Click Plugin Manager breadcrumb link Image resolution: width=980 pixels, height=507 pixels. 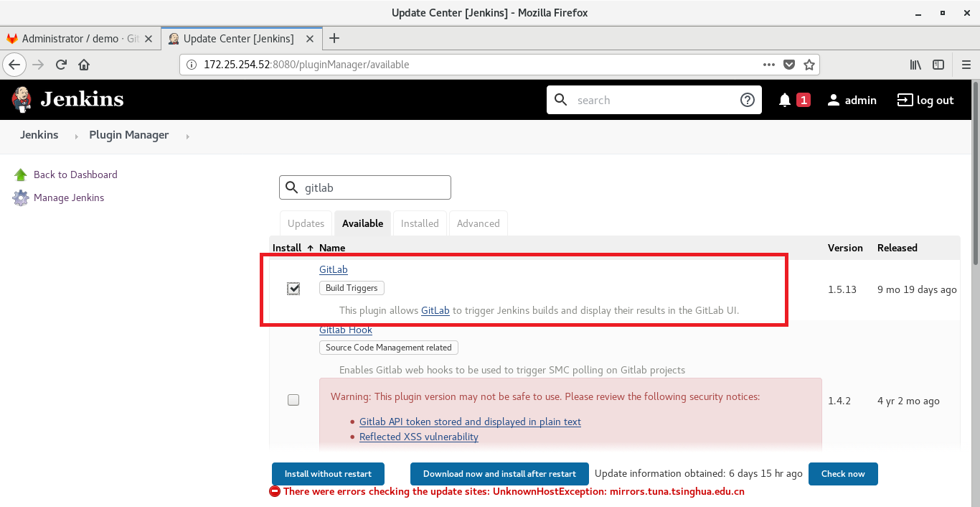tap(129, 135)
